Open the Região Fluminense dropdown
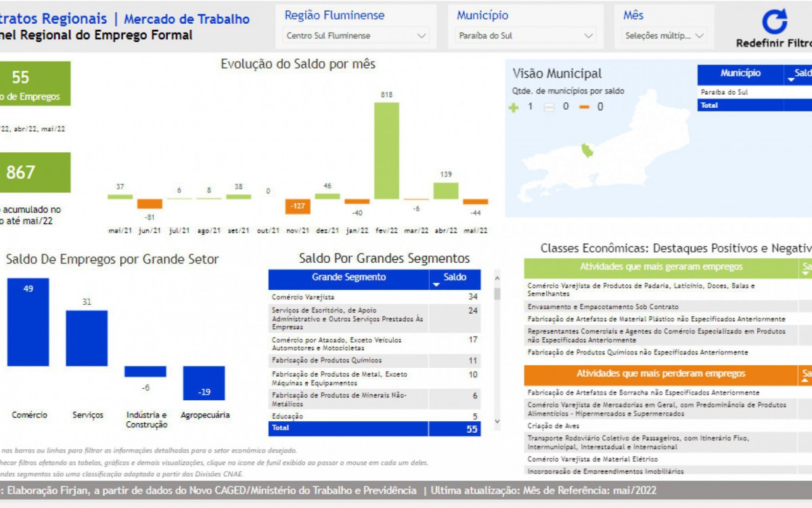 (356, 36)
